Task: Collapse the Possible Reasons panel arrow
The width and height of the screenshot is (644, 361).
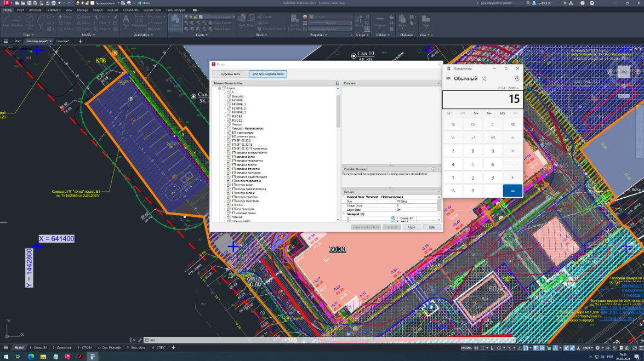Action: pyautogui.click(x=438, y=169)
